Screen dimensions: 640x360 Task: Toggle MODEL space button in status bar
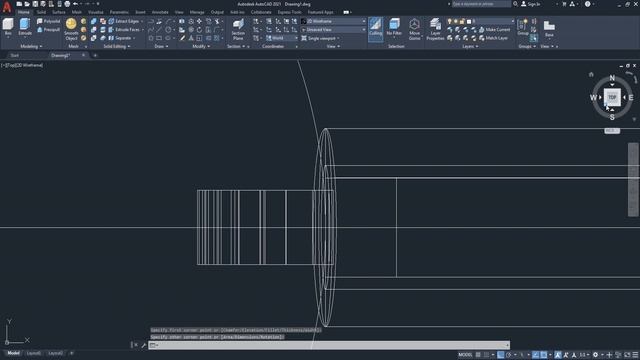tap(465, 355)
